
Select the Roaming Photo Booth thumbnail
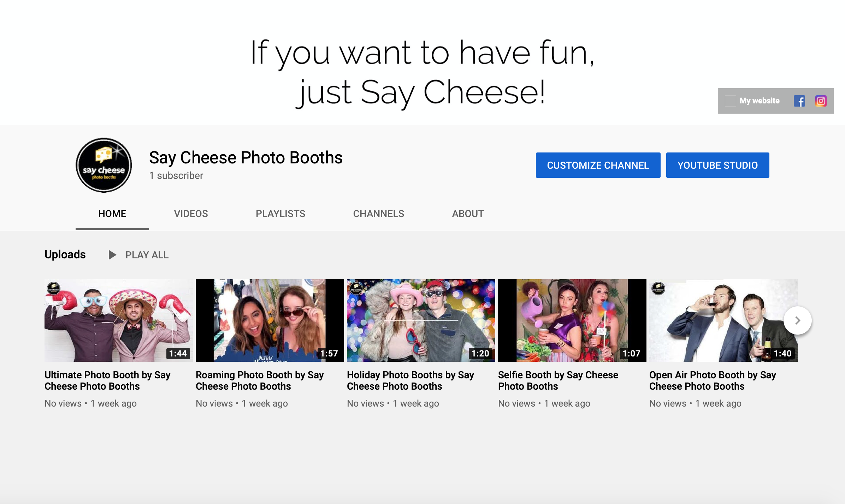[269, 320]
